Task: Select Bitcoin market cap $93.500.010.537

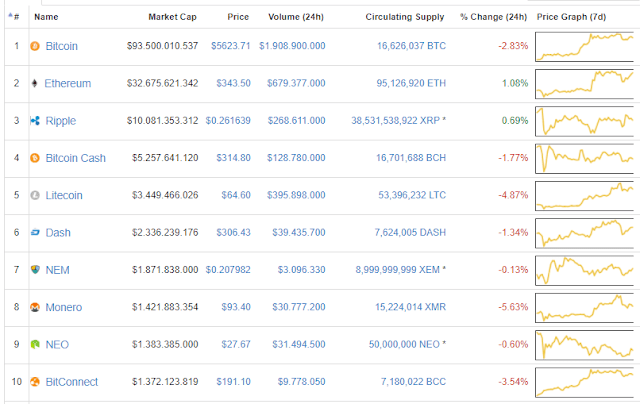Action: click(162, 46)
